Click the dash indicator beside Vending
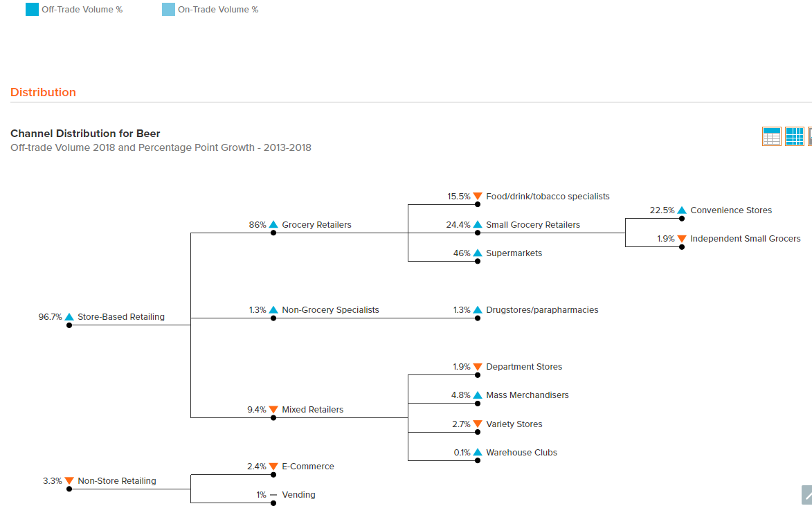 [273, 495]
